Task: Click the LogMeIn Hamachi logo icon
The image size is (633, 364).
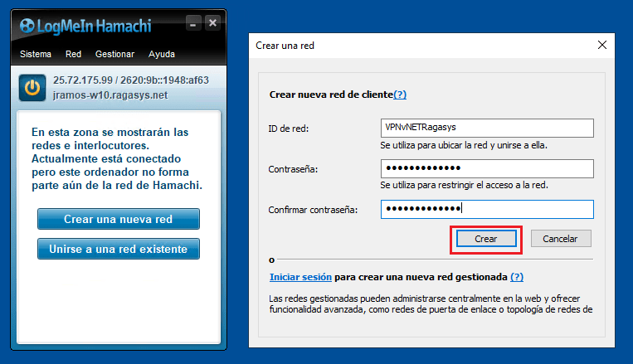Action: [27, 26]
